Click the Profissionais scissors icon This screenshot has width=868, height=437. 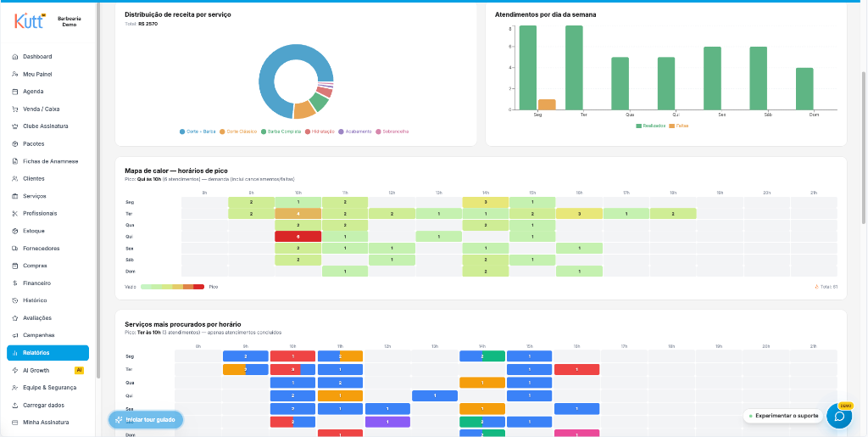click(15, 213)
